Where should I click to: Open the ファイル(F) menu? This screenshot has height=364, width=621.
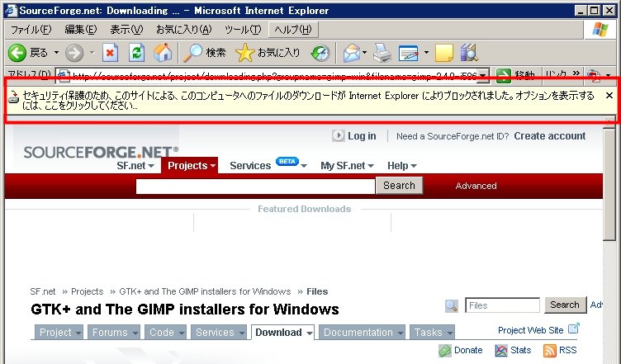(31, 30)
